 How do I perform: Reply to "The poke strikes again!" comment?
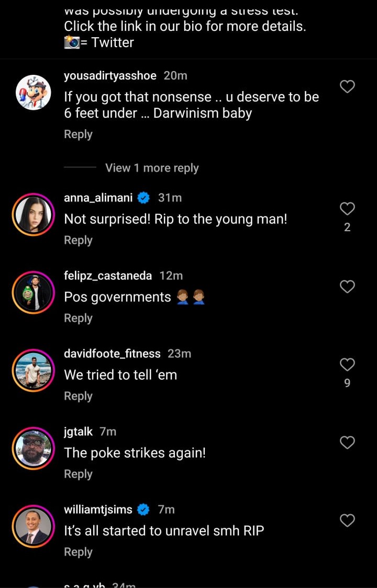tap(78, 474)
